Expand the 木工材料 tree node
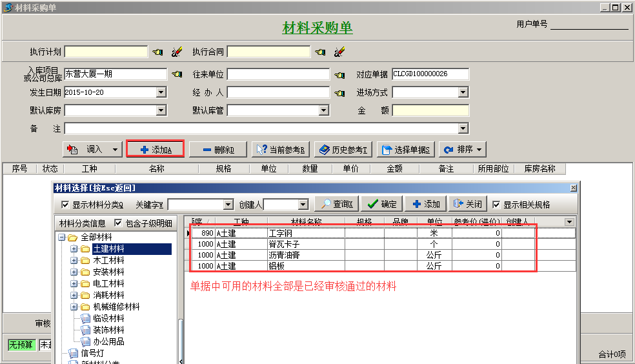 [x=74, y=261]
